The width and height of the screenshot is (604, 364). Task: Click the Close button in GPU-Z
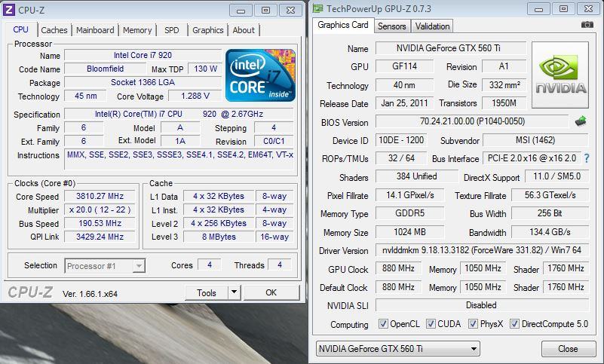[568, 349]
